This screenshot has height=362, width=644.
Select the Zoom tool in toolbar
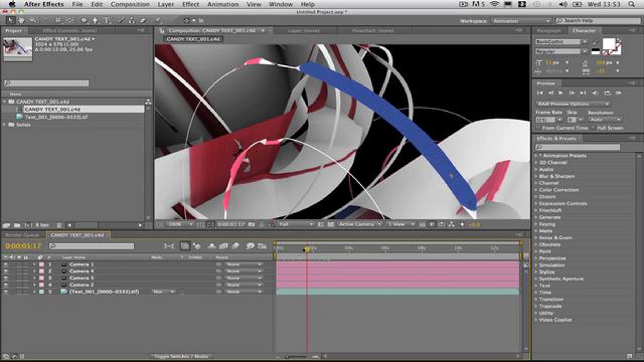pyautogui.click(x=33, y=20)
